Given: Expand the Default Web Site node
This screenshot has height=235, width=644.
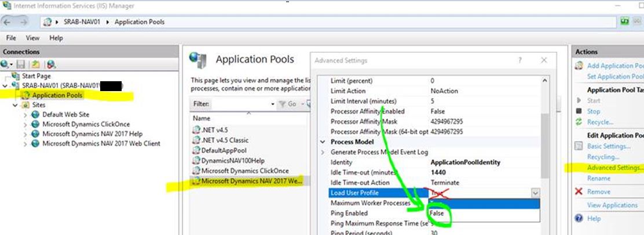Looking at the screenshot, I should tap(25, 115).
